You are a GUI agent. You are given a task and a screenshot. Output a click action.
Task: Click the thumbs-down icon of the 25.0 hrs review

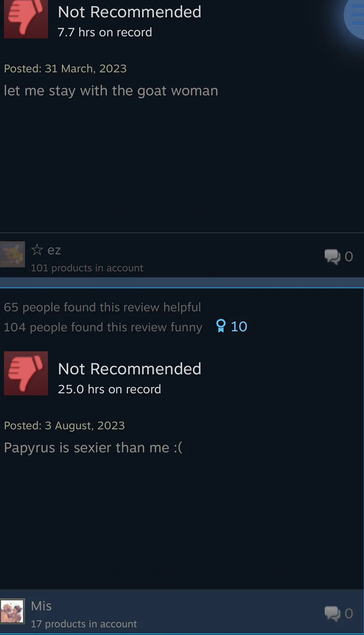click(26, 373)
